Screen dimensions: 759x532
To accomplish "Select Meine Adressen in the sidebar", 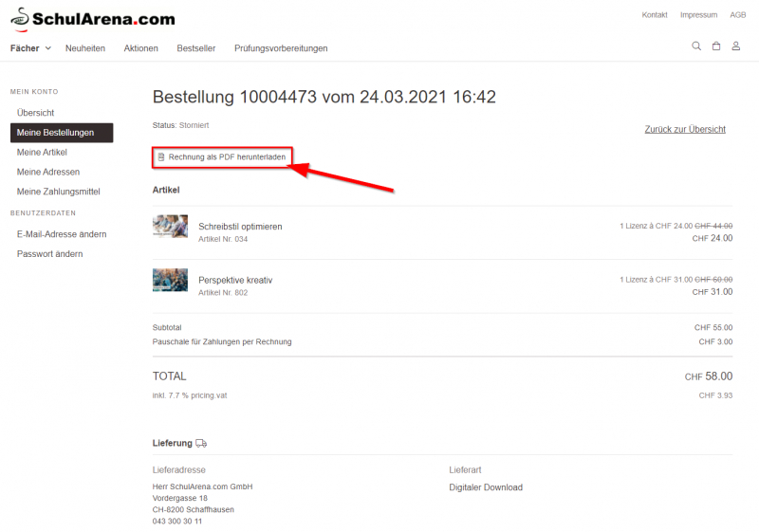I will click(48, 173).
